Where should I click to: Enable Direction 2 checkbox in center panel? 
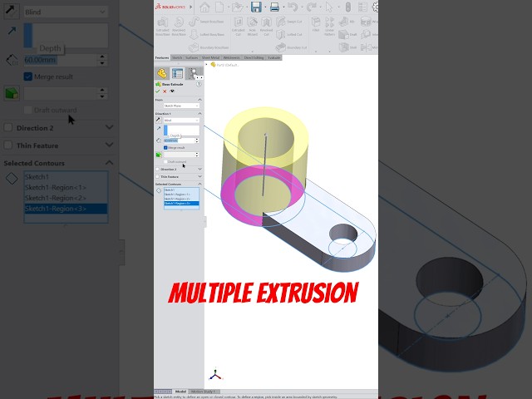(x=157, y=169)
